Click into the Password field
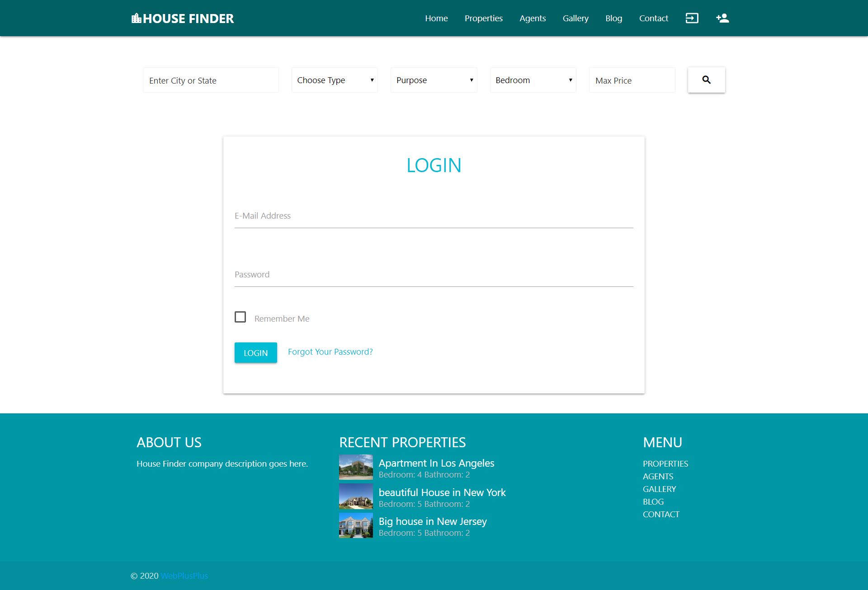Image resolution: width=868 pixels, height=590 pixels. coord(433,275)
